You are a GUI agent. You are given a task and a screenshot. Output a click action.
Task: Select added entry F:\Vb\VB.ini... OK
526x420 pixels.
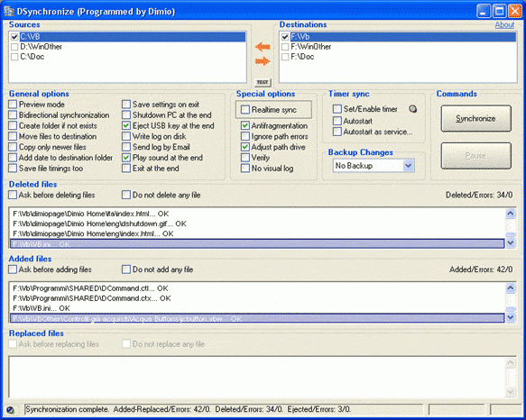pyautogui.click(x=257, y=308)
